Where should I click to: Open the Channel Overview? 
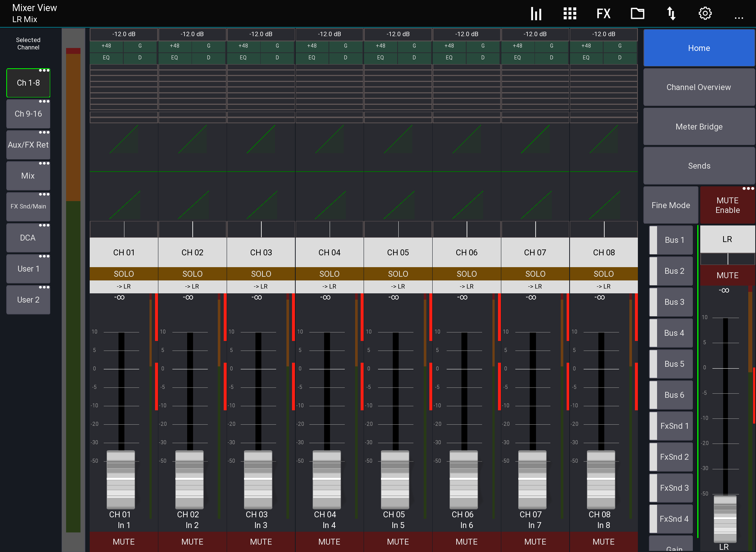click(x=699, y=87)
